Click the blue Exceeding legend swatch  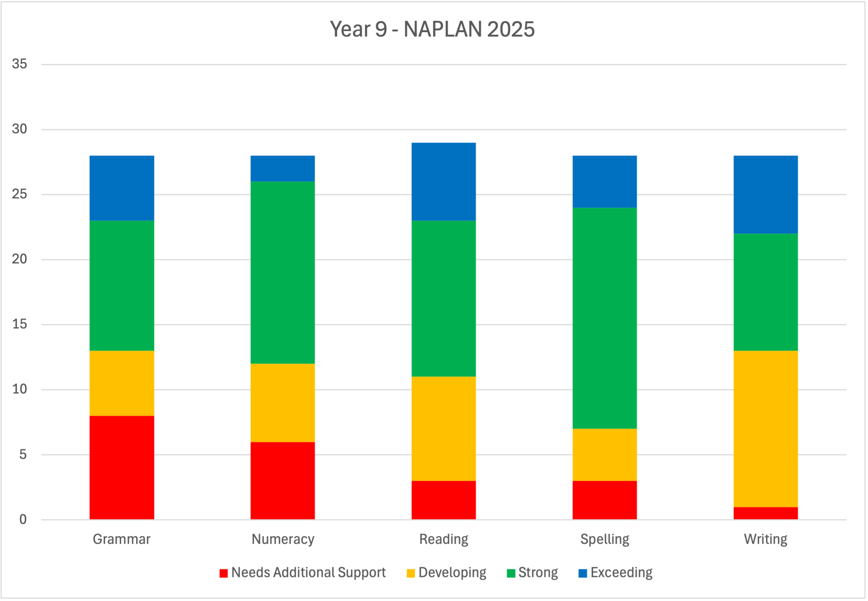click(582, 573)
